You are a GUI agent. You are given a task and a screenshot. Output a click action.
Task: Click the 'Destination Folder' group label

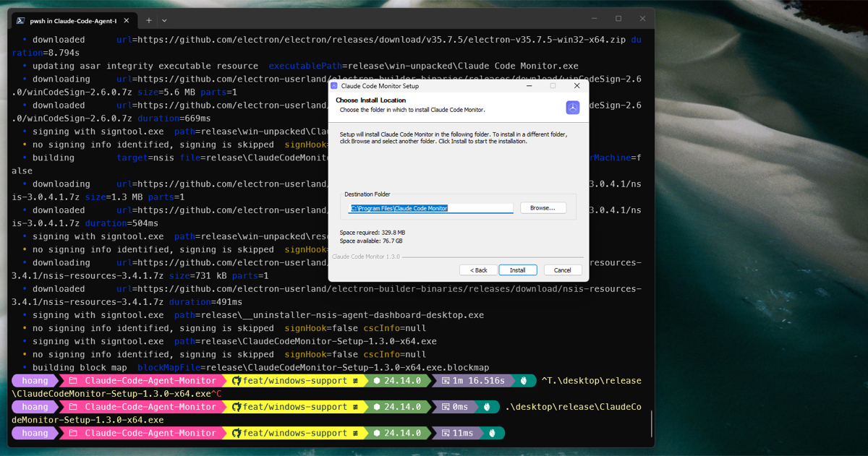point(369,194)
